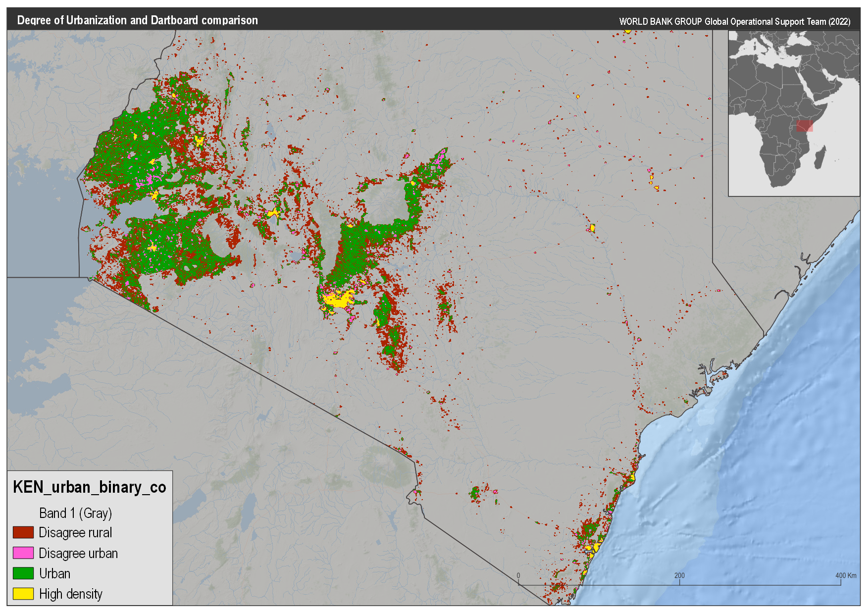Click the green 'Urban' legend swatch
This screenshot has width=868, height=614.
pos(22,574)
